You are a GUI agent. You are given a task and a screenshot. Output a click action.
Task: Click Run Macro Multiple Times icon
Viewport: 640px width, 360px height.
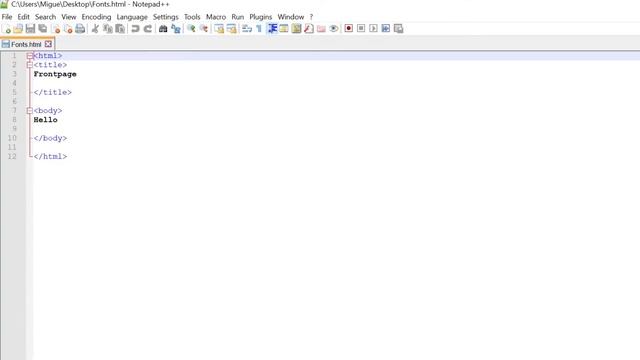point(386,29)
